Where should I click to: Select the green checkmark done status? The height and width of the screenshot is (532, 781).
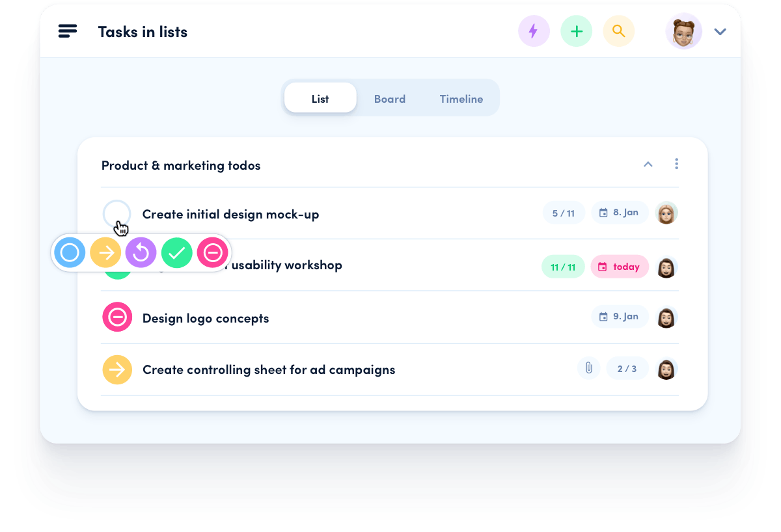177,252
